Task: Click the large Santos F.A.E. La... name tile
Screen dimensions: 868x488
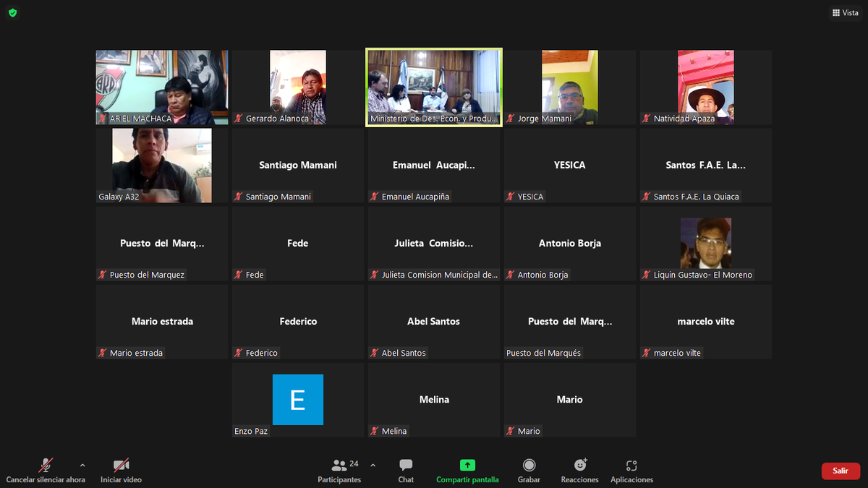Action: tap(706, 166)
